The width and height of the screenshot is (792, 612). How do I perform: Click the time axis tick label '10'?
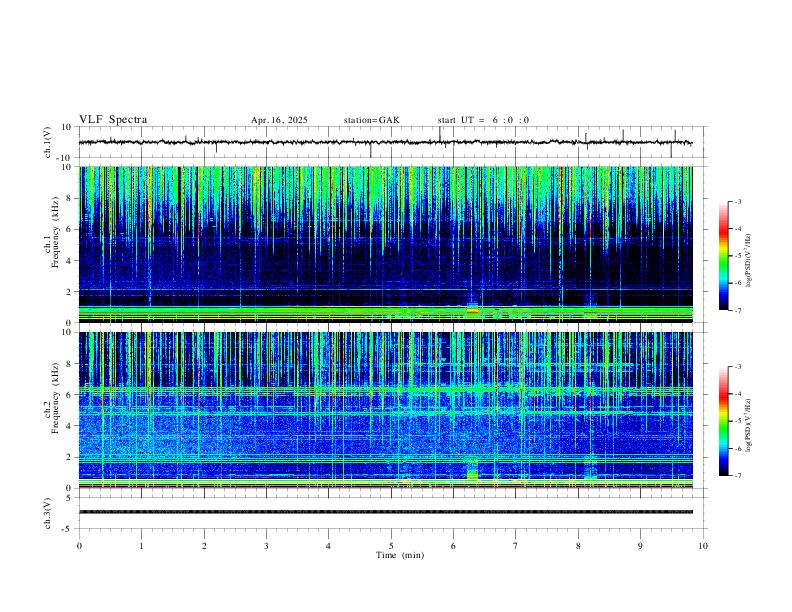pos(703,546)
